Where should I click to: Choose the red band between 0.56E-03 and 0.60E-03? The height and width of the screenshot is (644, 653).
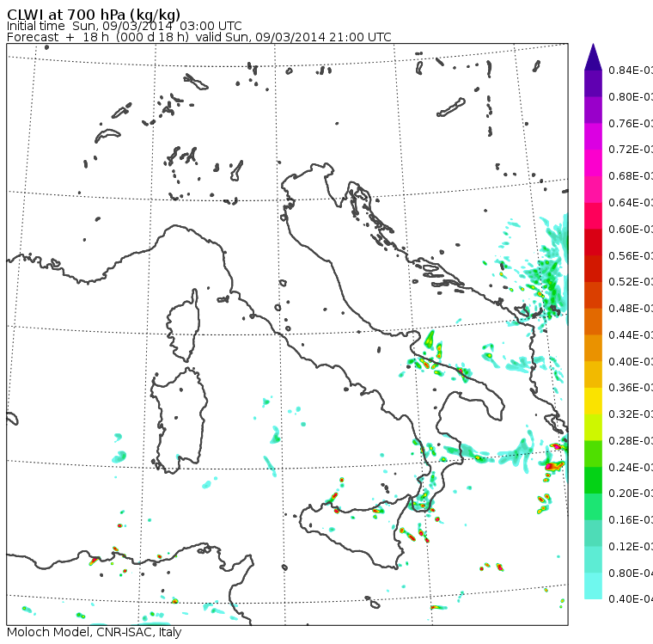593,242
